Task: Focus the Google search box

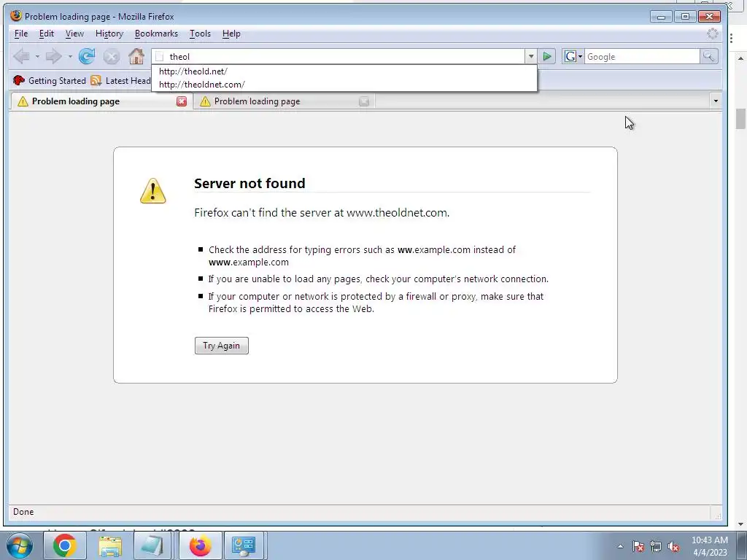Action: point(642,57)
